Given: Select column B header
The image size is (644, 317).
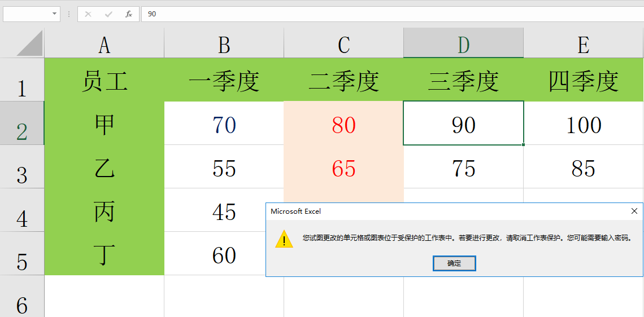Looking at the screenshot, I should [x=224, y=43].
